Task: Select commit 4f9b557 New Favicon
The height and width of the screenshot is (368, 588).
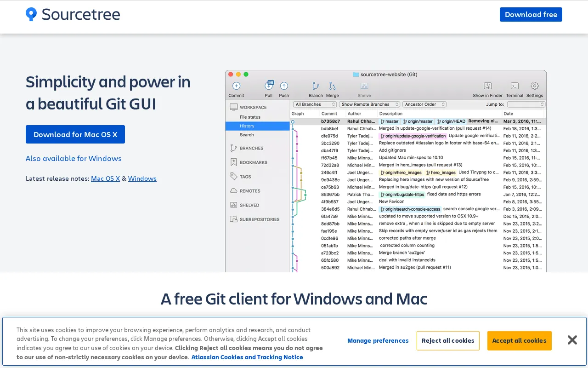Action: (418, 202)
